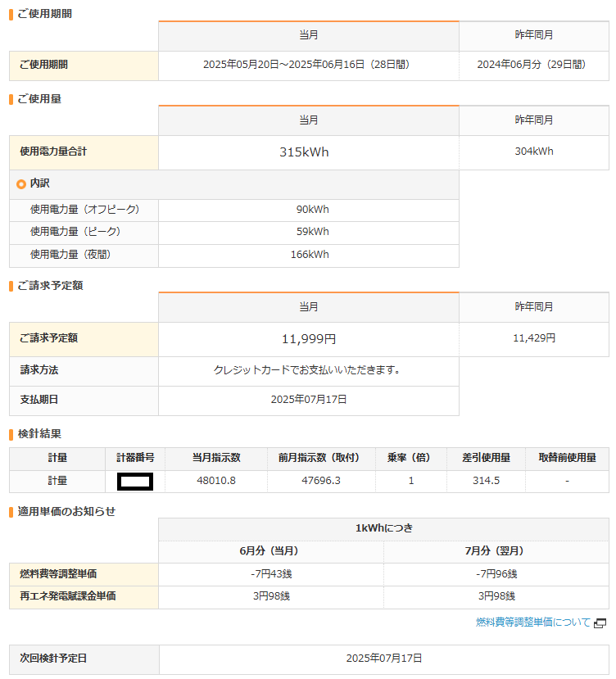Click the 90kWh off-peak usage value
Screen dimensions: 616x679
312,210
